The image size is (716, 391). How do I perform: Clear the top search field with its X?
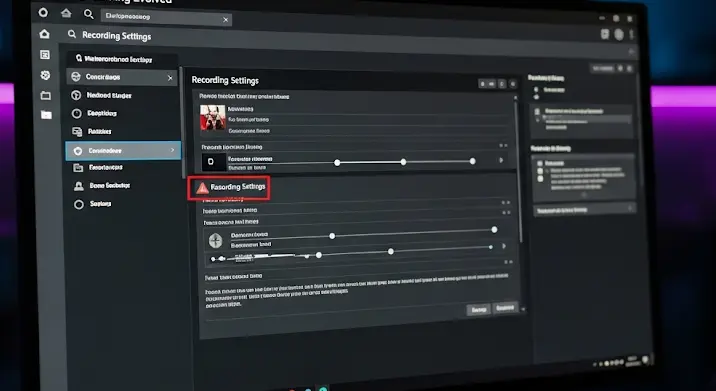click(x=226, y=20)
